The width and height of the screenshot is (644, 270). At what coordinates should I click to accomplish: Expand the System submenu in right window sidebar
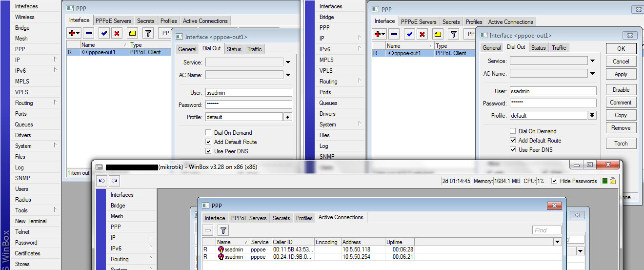(360, 124)
